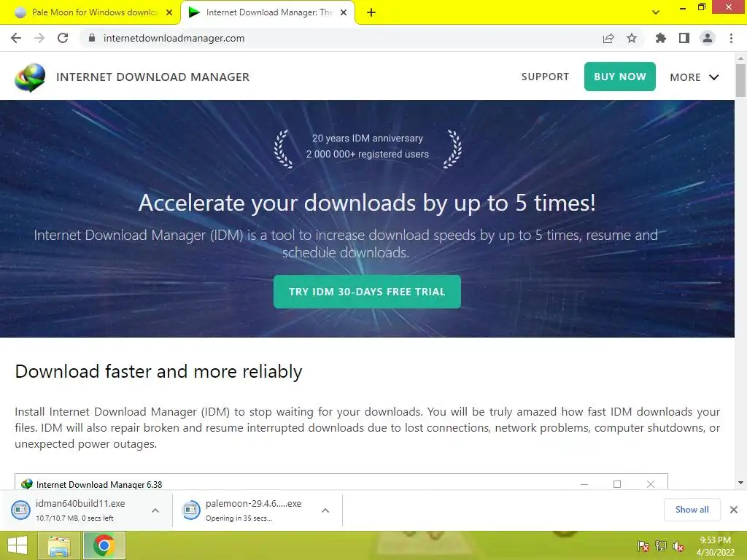
Task: Select the Internet Download Manager tab
Action: point(268,12)
